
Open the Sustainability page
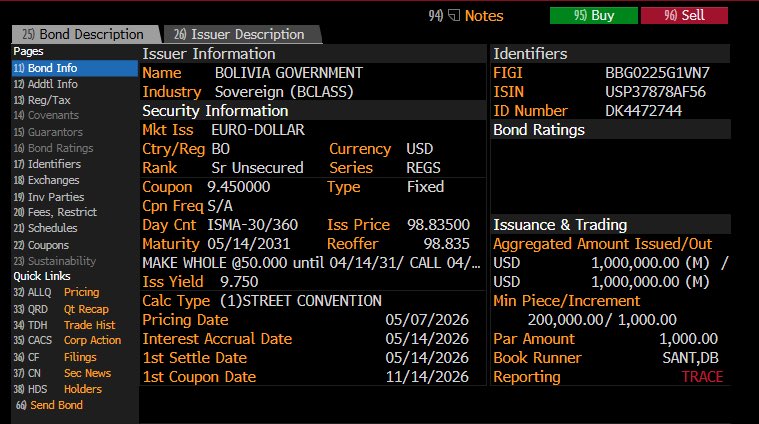tap(55, 261)
